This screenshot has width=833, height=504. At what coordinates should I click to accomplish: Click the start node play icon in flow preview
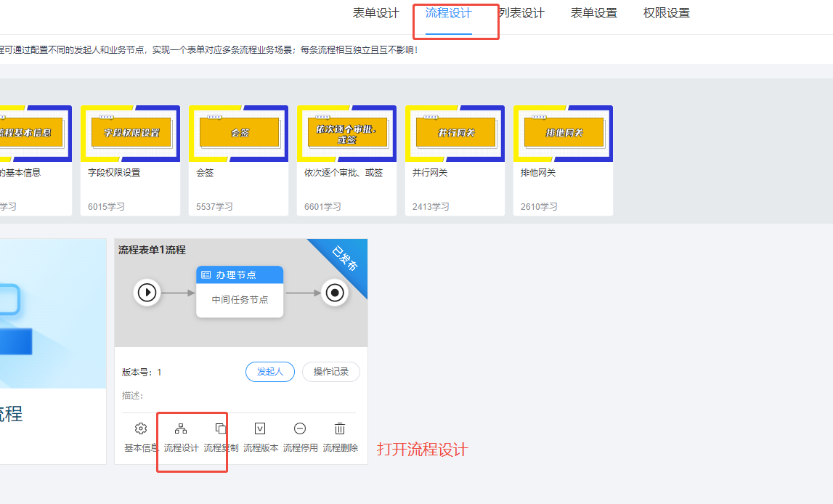[x=147, y=293]
